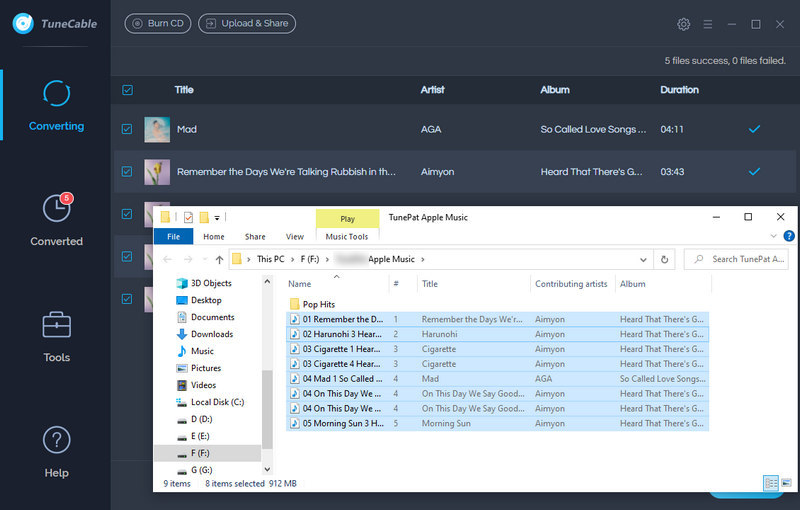Viewport: 800px width, 510px height.
Task: Sort by Name column header
Action: tap(299, 284)
